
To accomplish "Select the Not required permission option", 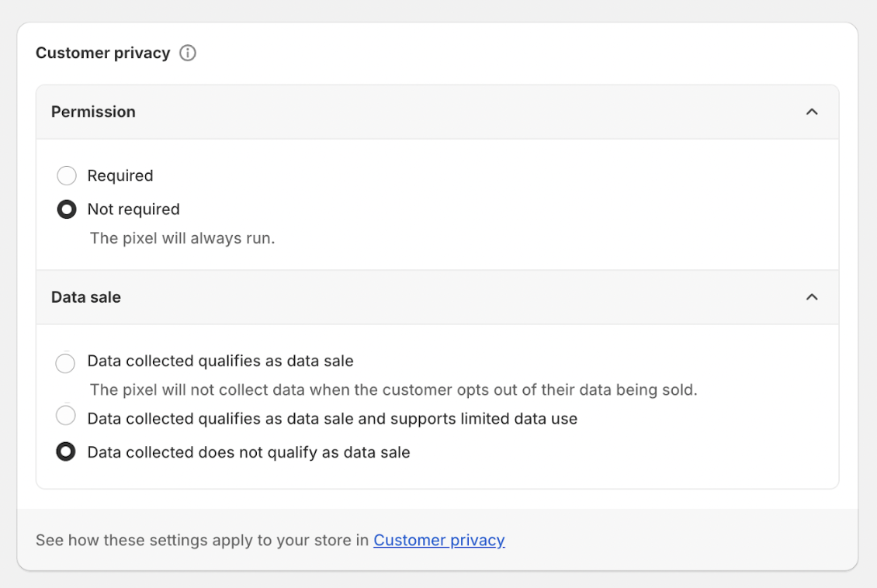I will 67,209.
